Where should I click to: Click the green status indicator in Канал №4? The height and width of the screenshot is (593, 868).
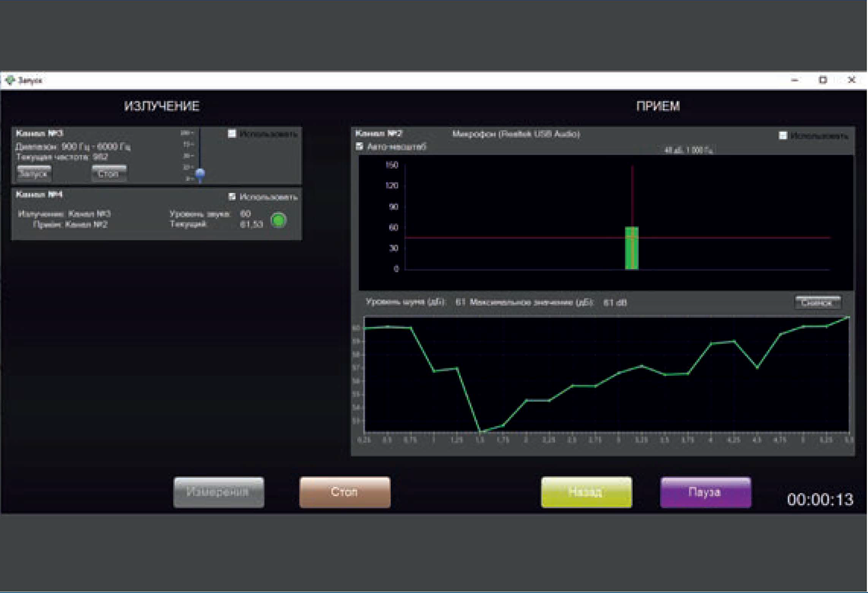[x=278, y=220]
